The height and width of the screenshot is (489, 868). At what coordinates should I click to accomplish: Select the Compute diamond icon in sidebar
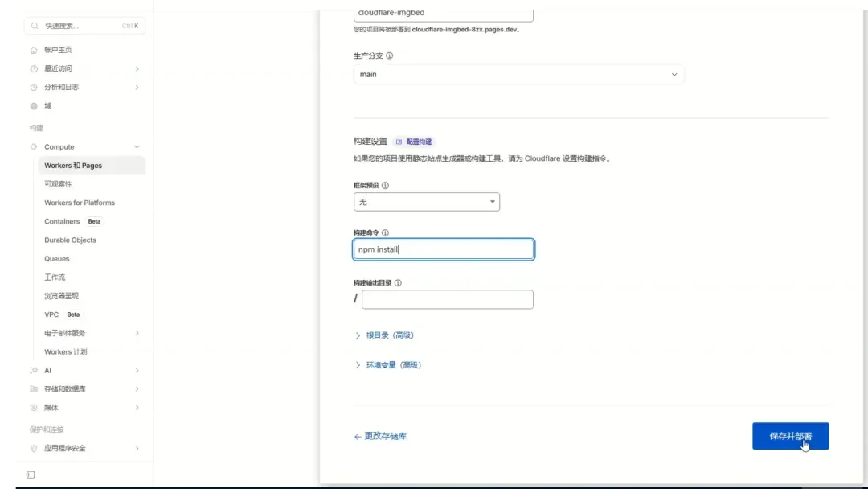32,146
